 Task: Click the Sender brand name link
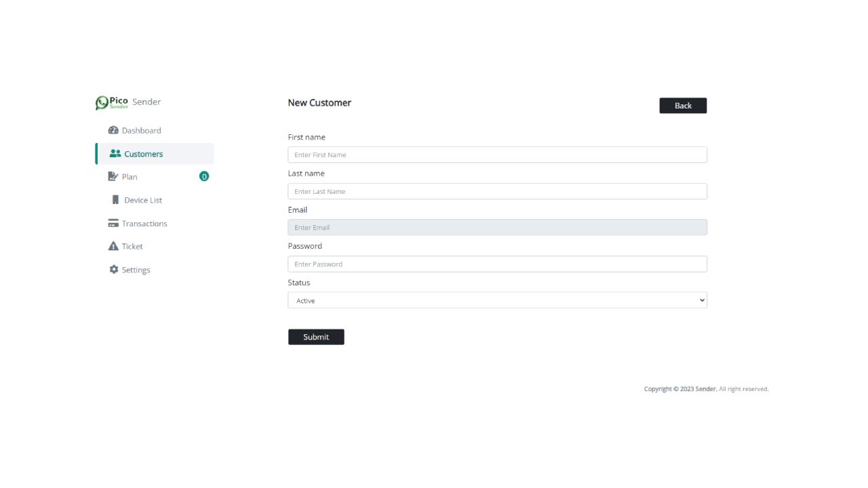tap(146, 102)
